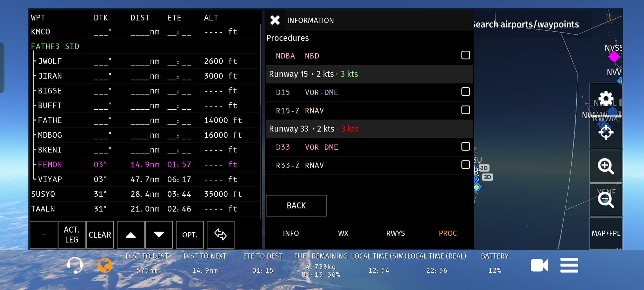Select the Runway 33 header row
The width and height of the screenshot is (644, 290).
click(369, 129)
